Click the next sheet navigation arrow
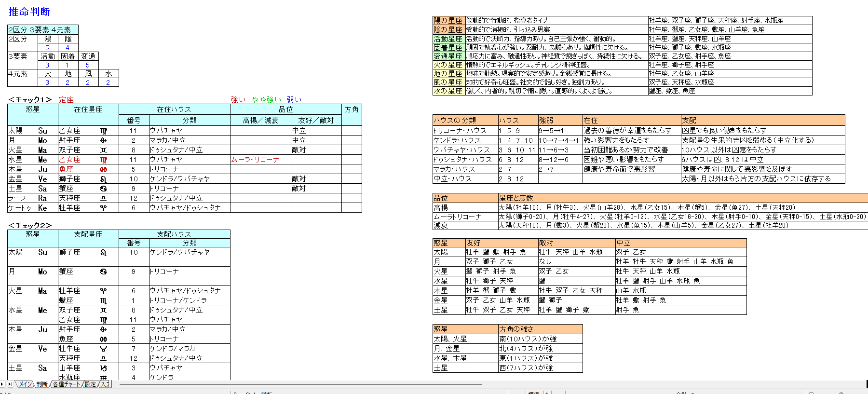Viewport: 868px width, 394px height. click(2, 384)
